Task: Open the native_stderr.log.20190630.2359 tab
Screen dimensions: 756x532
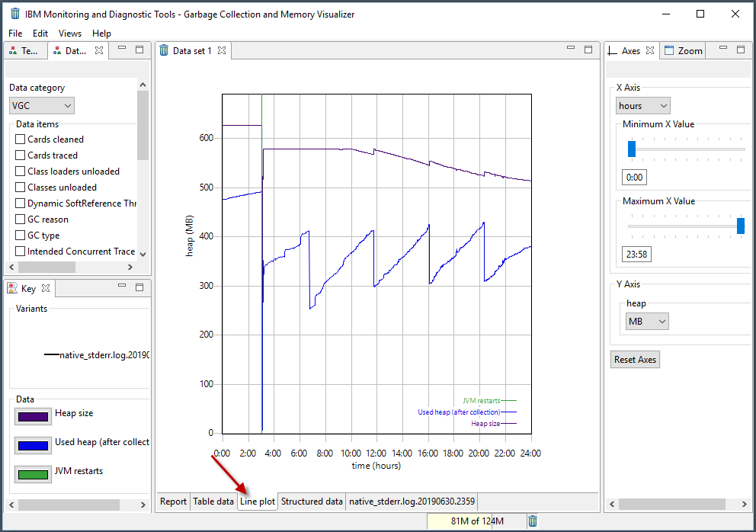Action: (x=412, y=501)
